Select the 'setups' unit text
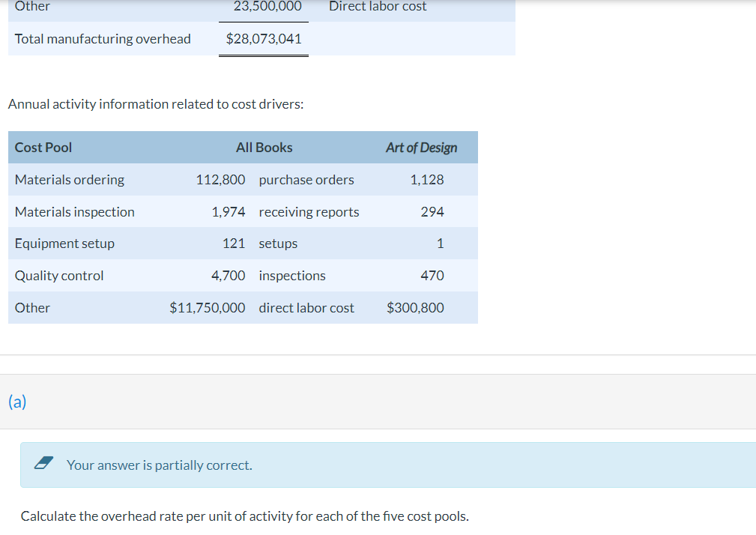Viewport: 756px width, 535px height. 278,244
